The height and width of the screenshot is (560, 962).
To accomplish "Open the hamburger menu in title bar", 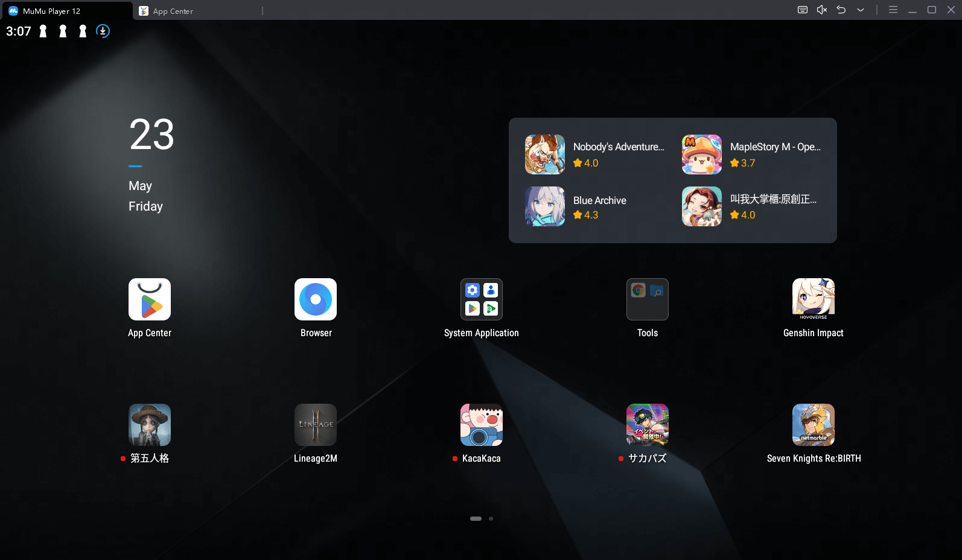I will tap(893, 10).
